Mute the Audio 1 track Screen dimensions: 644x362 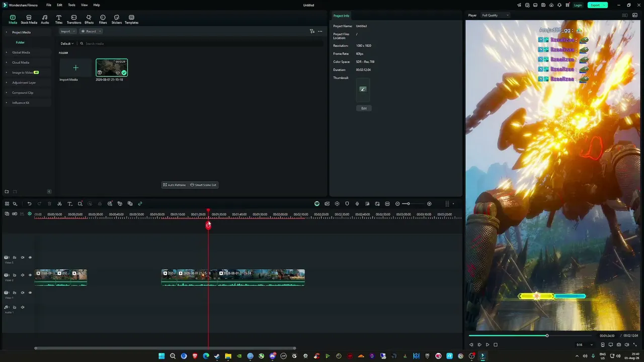pos(23,307)
